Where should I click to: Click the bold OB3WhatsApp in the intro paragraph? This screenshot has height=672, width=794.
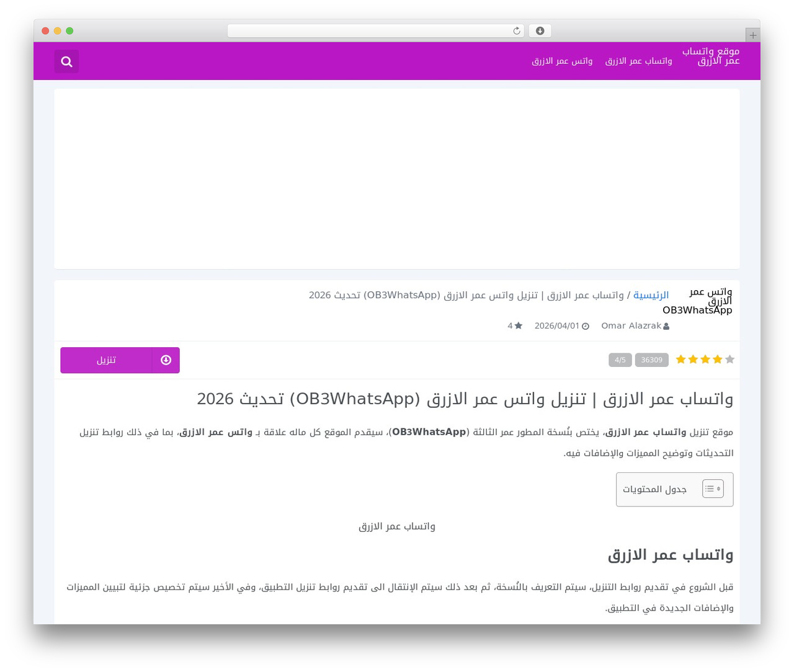429,432
